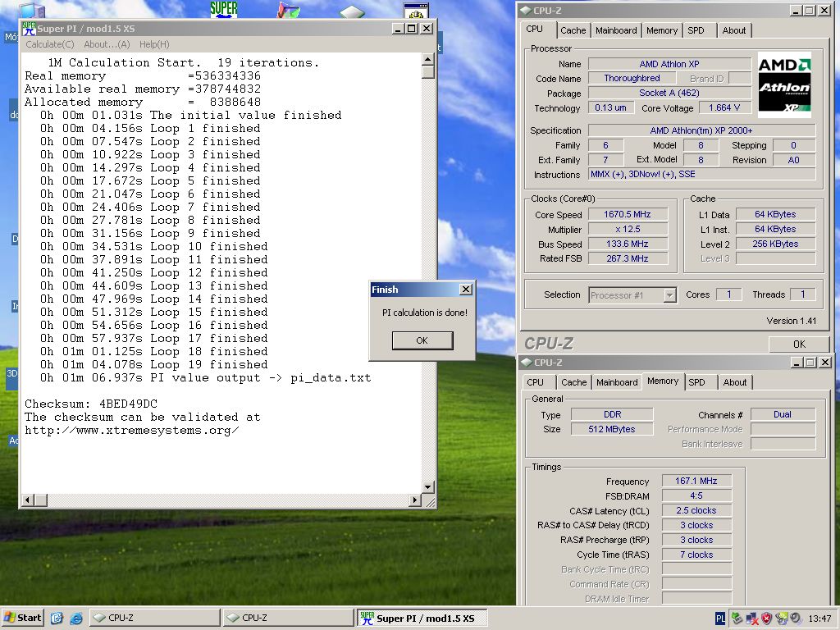The width and height of the screenshot is (840, 630).
Task: Click the memory Frequency 167.1 MHz value
Action: (x=696, y=481)
